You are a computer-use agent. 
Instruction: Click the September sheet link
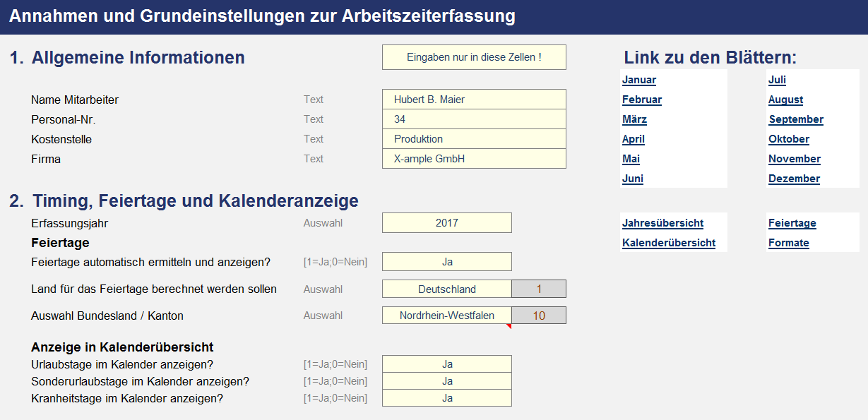point(795,120)
